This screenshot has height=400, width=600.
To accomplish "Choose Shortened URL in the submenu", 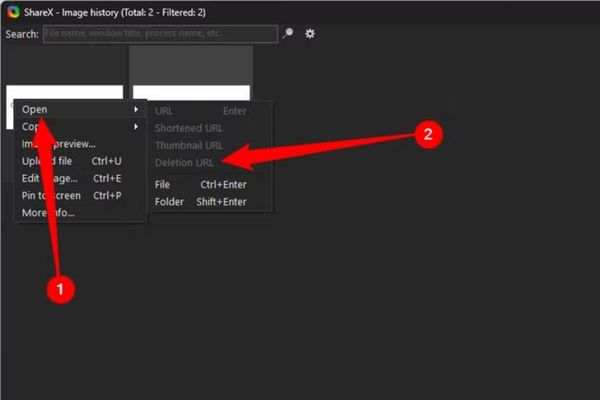I will [x=210, y=128].
